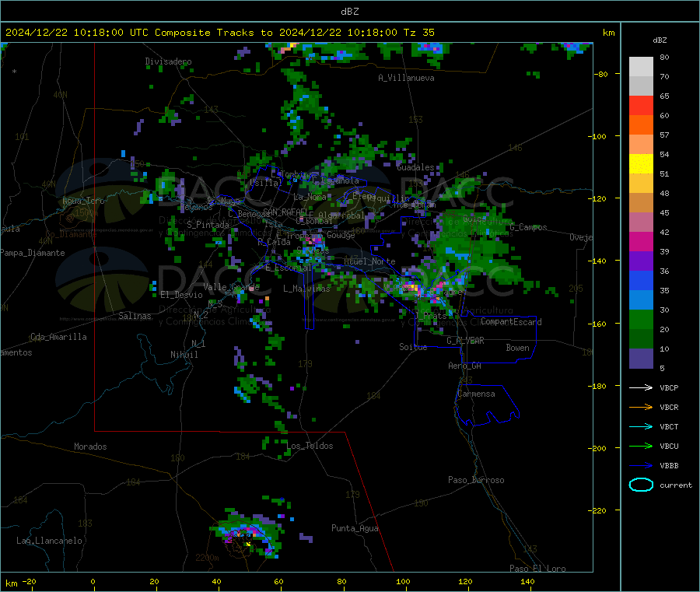Click the Los_Toldos map label
The image size is (700, 592).
point(310,446)
